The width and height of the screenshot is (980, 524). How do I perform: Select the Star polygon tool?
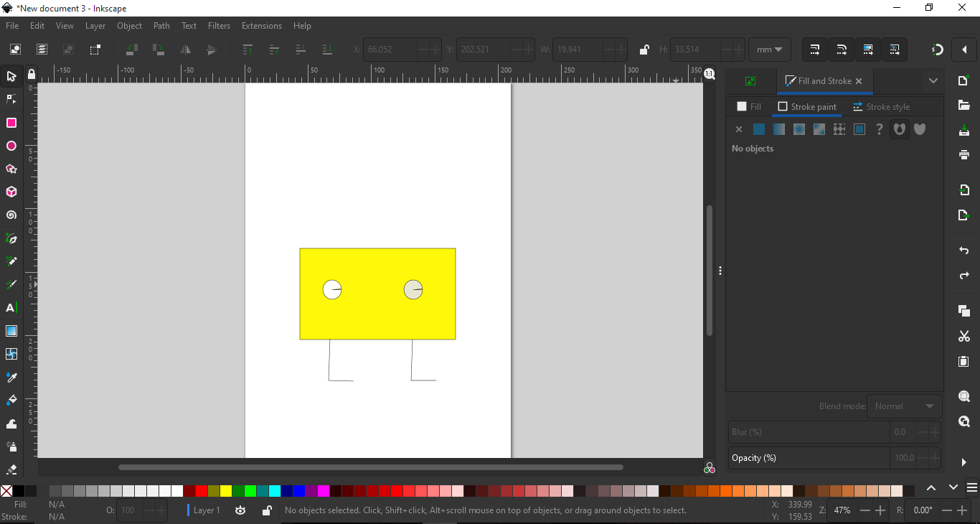click(11, 169)
